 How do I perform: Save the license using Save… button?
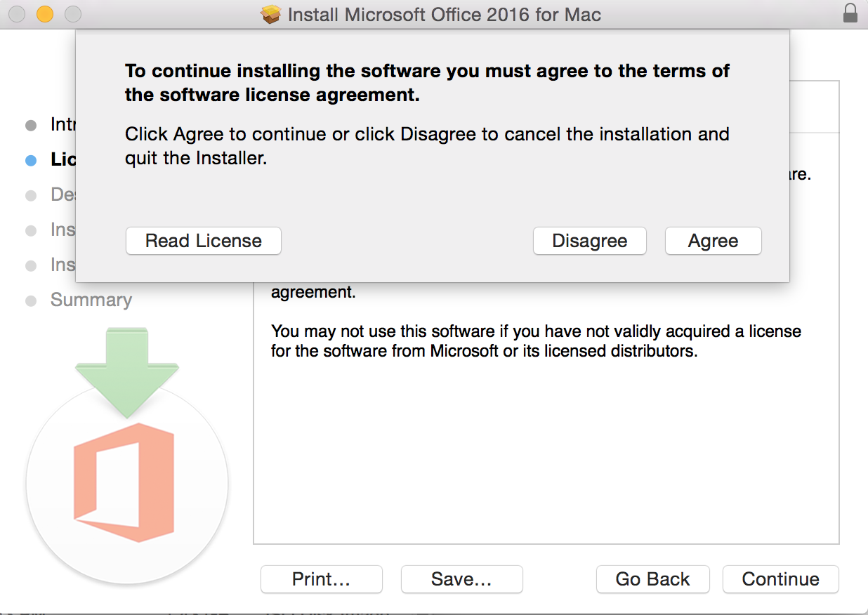[x=462, y=579]
